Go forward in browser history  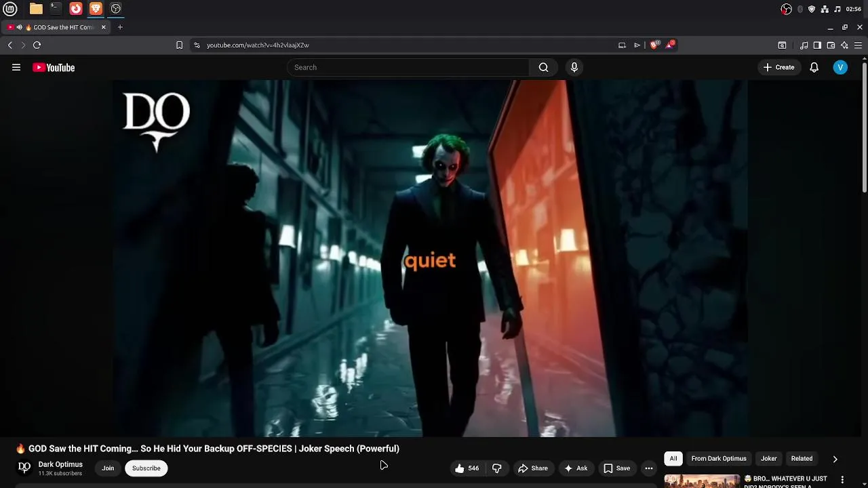(23, 45)
